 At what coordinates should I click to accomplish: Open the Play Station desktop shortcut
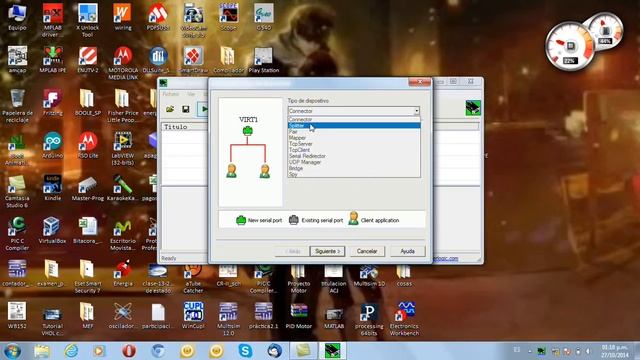(264, 60)
